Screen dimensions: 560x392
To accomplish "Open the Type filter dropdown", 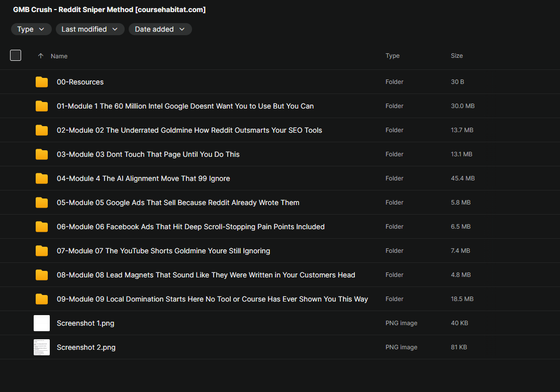I will pyautogui.click(x=31, y=29).
